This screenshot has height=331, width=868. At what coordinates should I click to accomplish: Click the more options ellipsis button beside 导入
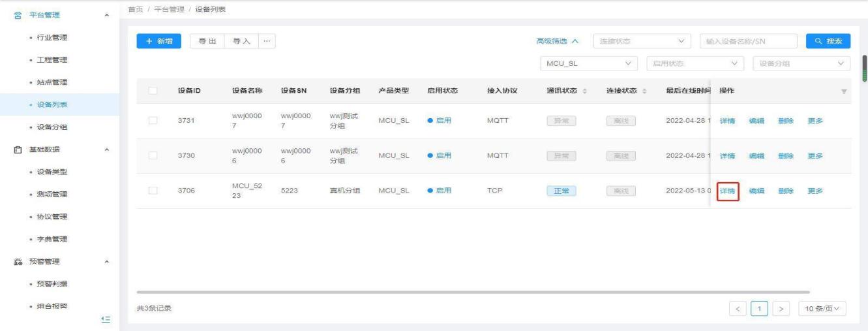tap(266, 41)
